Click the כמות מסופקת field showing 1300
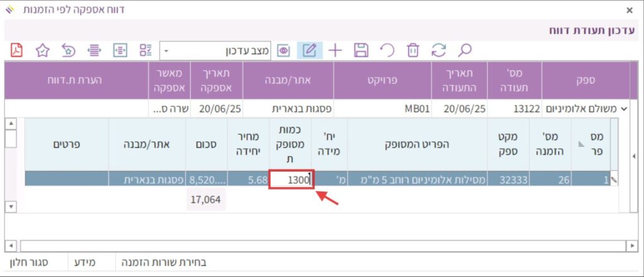644x277 pixels. 291,179
